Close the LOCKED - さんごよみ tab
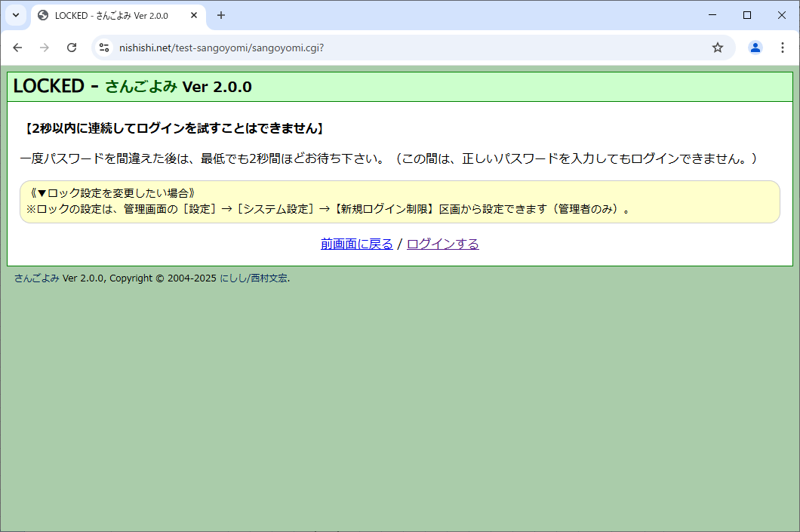 click(x=194, y=15)
